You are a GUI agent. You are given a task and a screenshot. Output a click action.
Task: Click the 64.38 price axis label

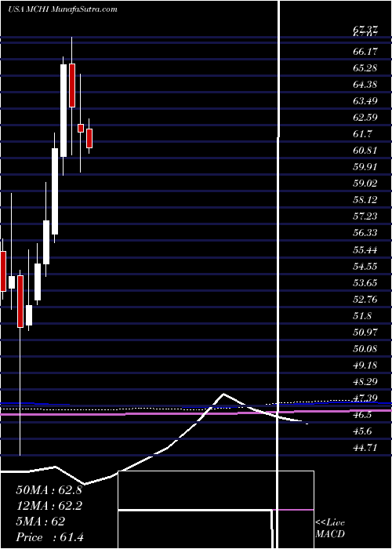[365, 85]
